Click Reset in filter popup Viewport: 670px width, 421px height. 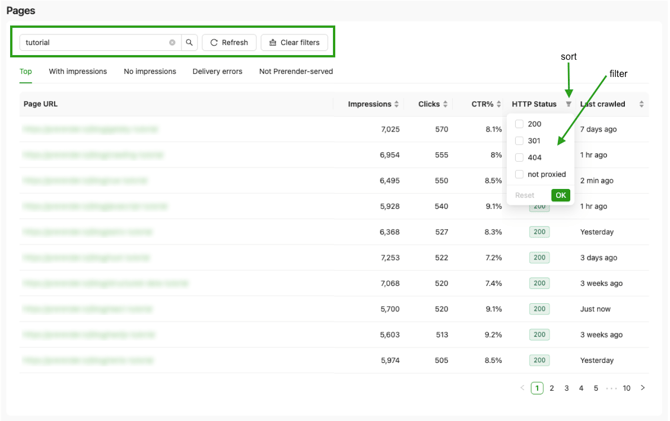tap(525, 195)
